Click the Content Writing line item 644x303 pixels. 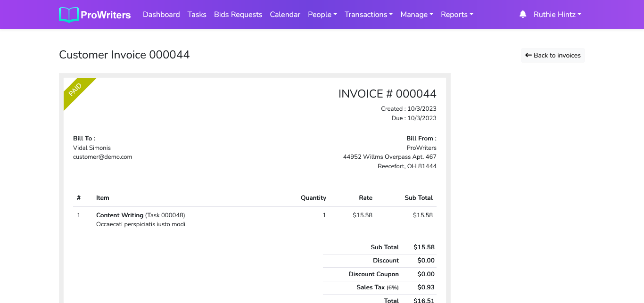120,215
